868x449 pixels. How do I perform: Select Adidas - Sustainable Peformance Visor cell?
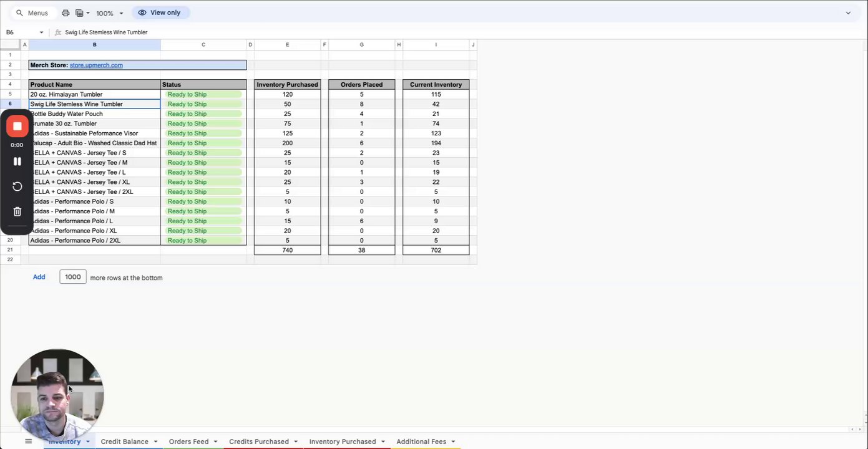pos(94,133)
